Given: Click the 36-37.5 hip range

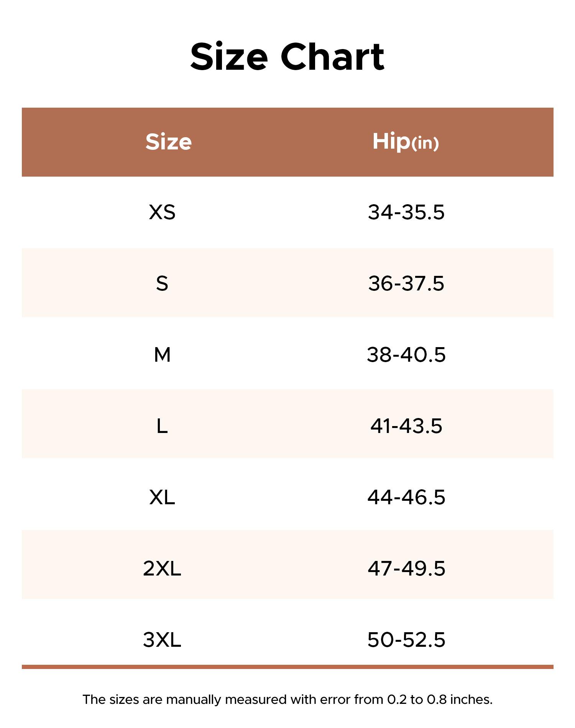Looking at the screenshot, I should 406,284.
